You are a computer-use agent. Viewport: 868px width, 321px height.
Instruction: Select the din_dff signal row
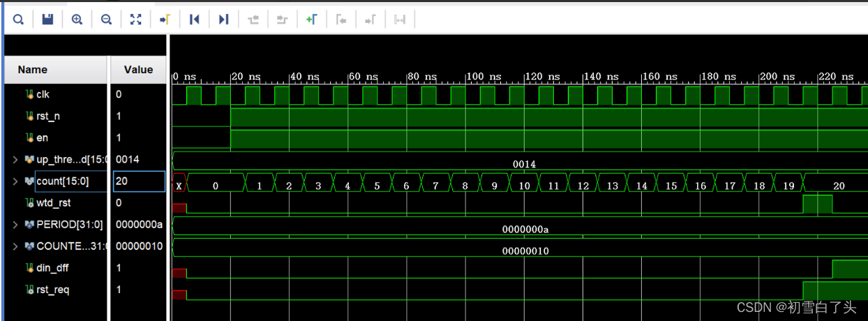click(56, 268)
